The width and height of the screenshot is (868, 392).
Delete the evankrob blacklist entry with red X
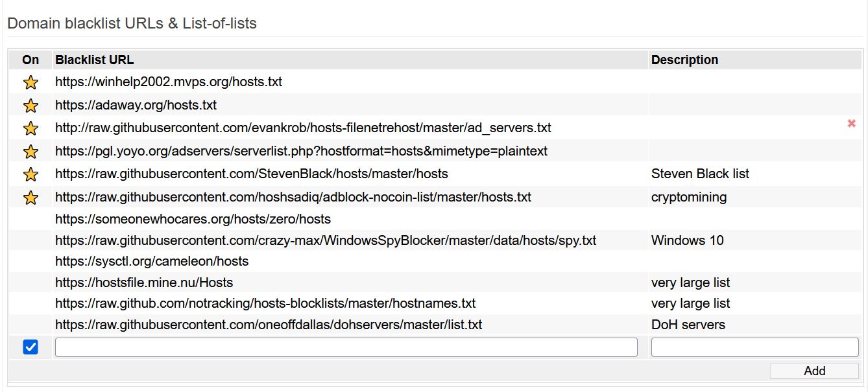(851, 123)
